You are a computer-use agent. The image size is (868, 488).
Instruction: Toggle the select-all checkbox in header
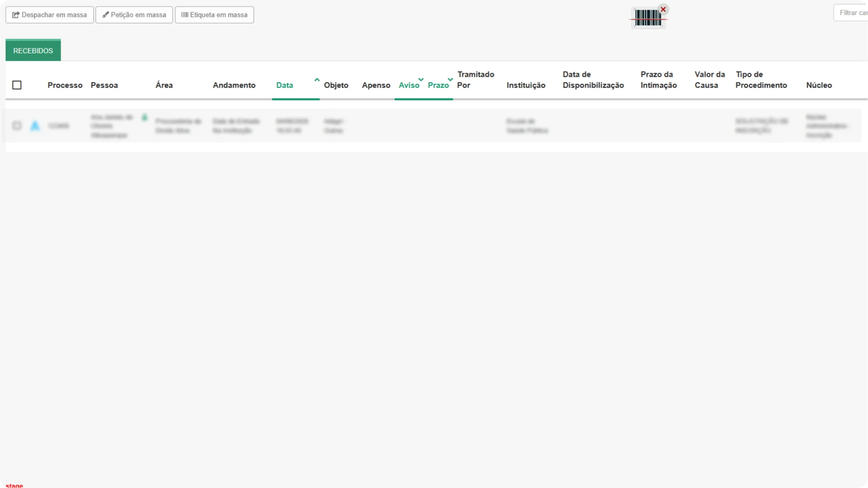pyautogui.click(x=17, y=85)
